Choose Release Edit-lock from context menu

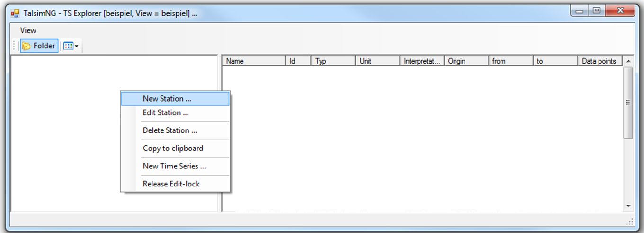171,184
